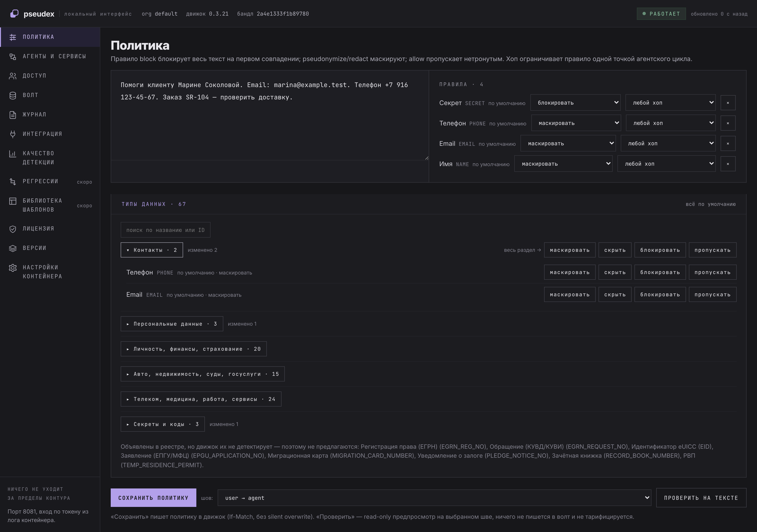Viewport: 757px width, 532px height.
Task: Open the Интеграция plug icon
Action: [13, 134]
